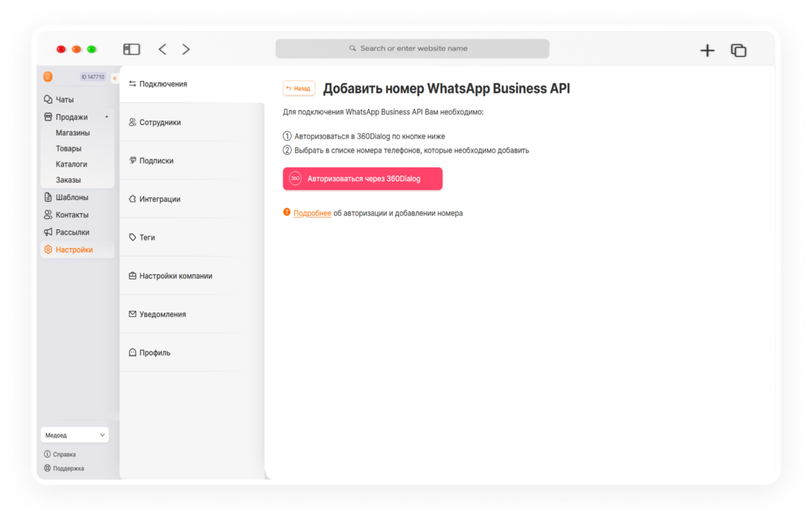
Task: Click the ID 147710 badge
Action: click(x=93, y=77)
